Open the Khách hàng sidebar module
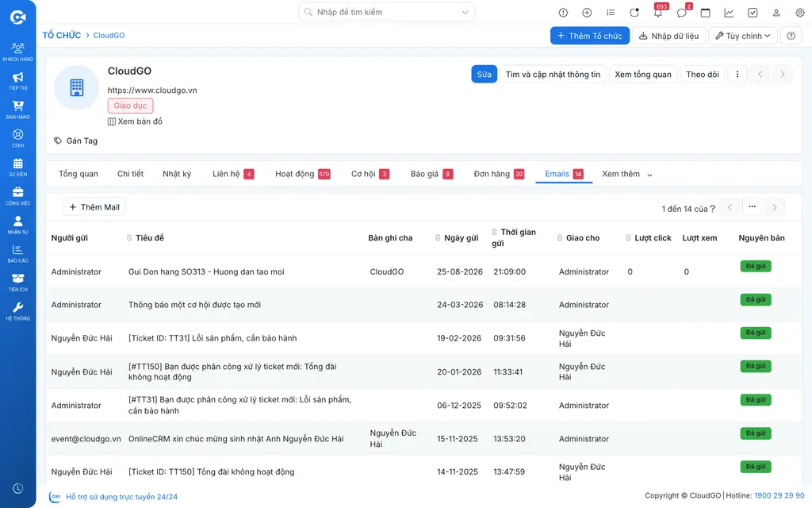 [x=17, y=52]
